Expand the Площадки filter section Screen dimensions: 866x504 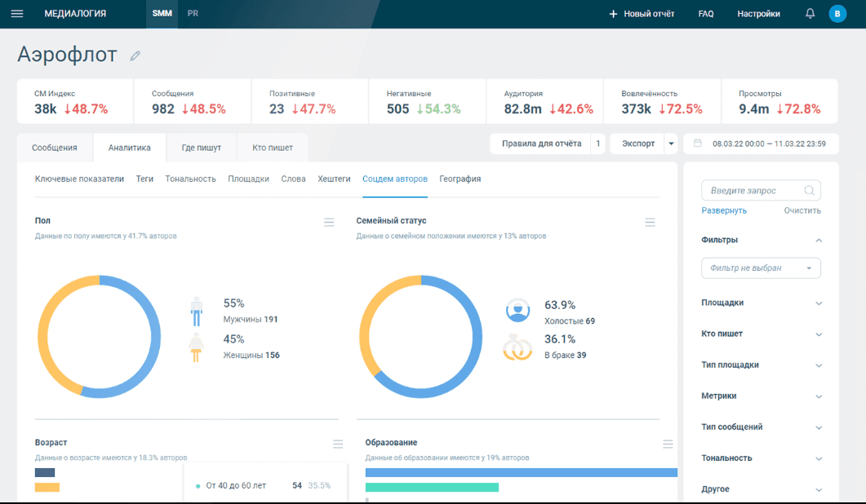(819, 303)
